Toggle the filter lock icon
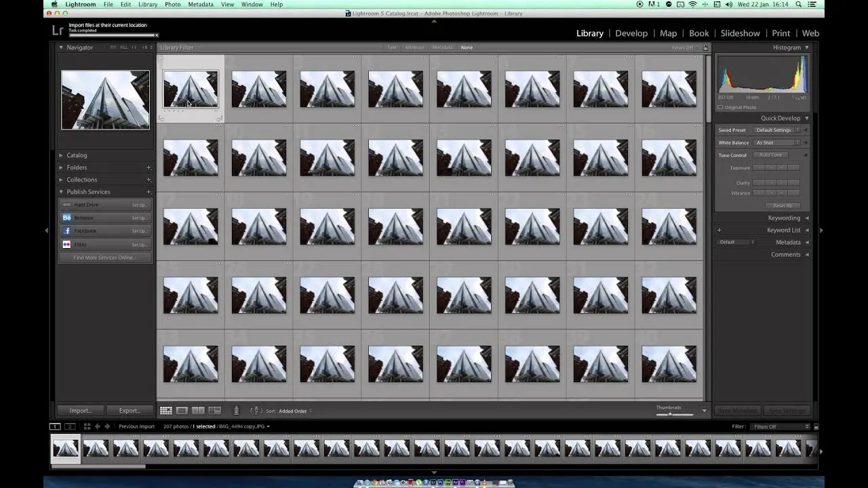This screenshot has width=868, height=488. 705,47
